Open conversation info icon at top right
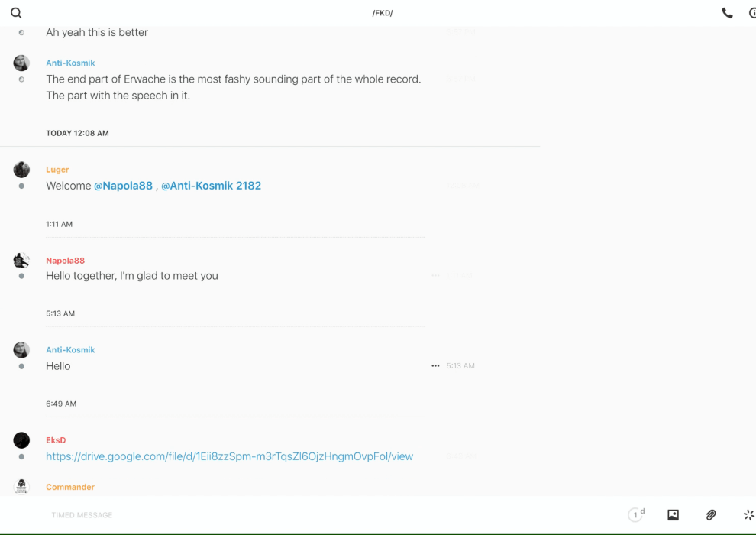The width and height of the screenshot is (756, 535). (x=751, y=13)
